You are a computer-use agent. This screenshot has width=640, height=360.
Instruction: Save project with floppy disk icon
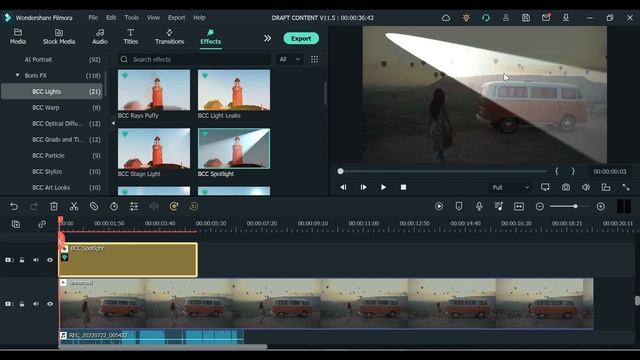pos(526,18)
